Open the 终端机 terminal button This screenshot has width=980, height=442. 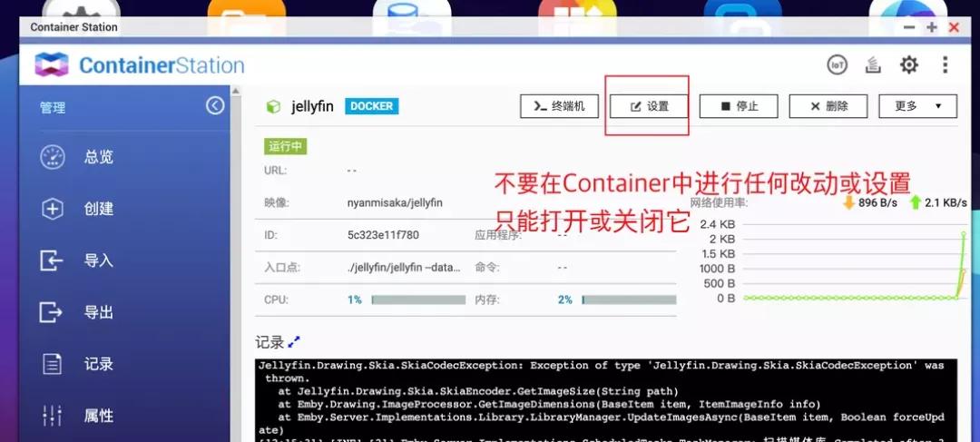pyautogui.click(x=559, y=106)
